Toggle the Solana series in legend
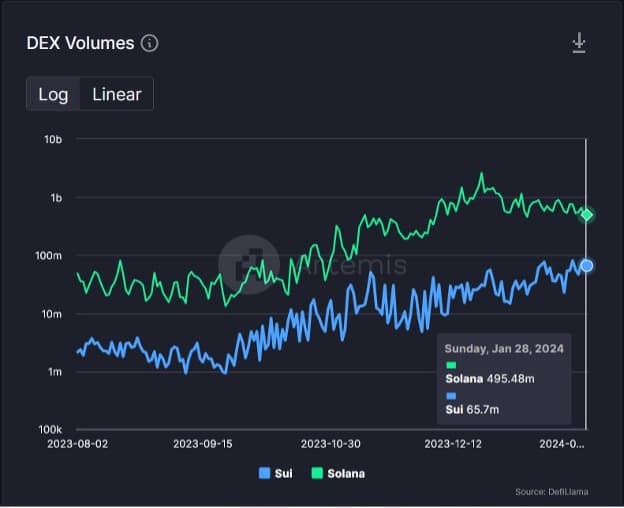This screenshot has height=508, width=624. tap(338, 473)
